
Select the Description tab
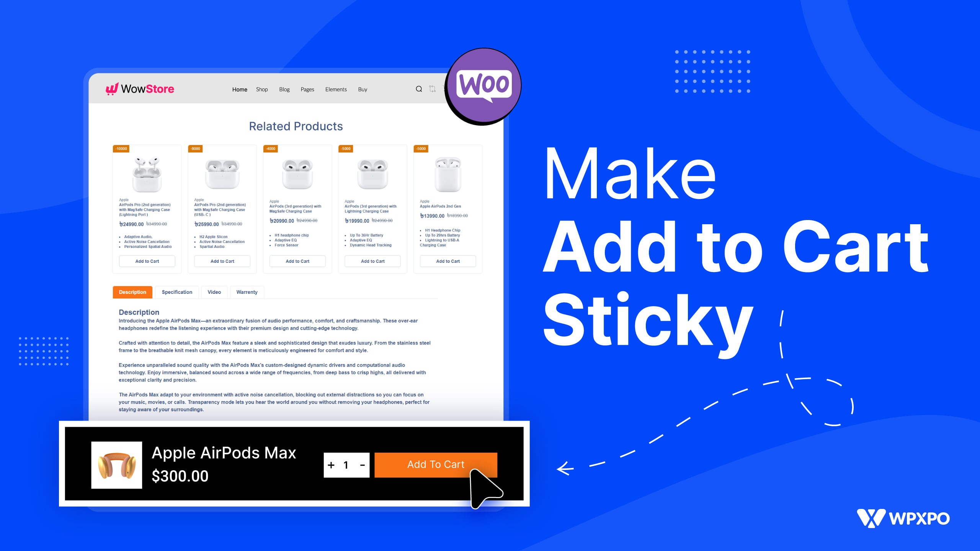click(132, 292)
